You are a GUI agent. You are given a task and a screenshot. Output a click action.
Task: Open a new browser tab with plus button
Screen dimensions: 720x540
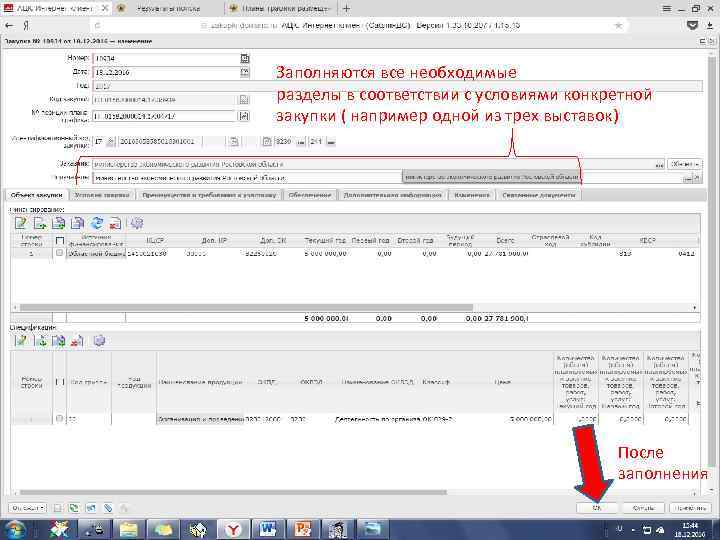click(346, 8)
